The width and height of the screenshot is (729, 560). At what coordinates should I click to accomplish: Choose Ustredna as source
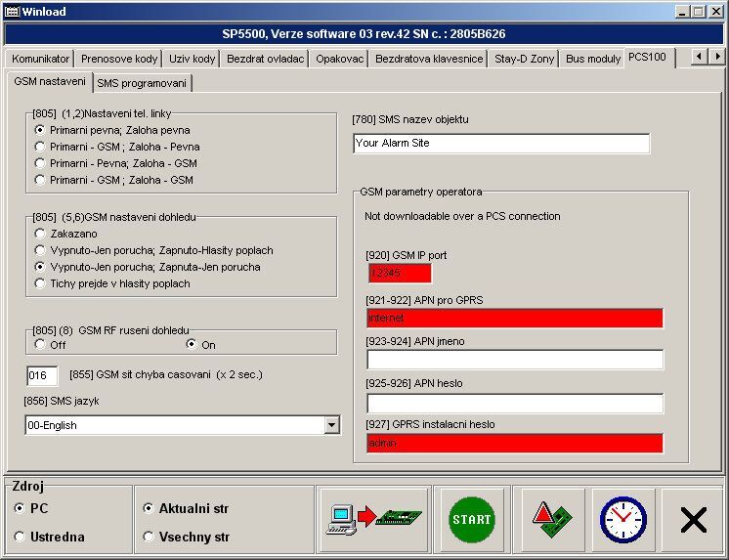[21, 537]
